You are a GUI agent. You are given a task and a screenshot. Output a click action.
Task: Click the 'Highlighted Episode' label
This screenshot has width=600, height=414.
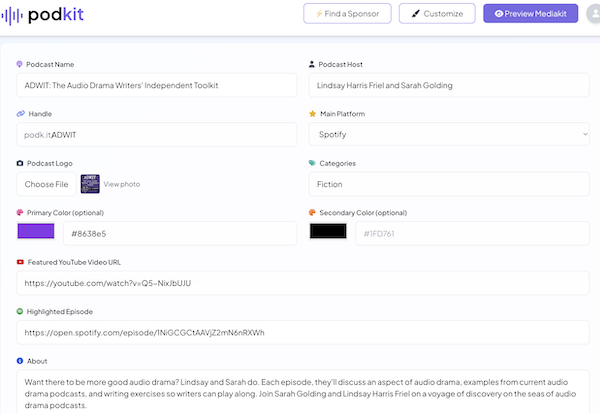tap(60, 311)
